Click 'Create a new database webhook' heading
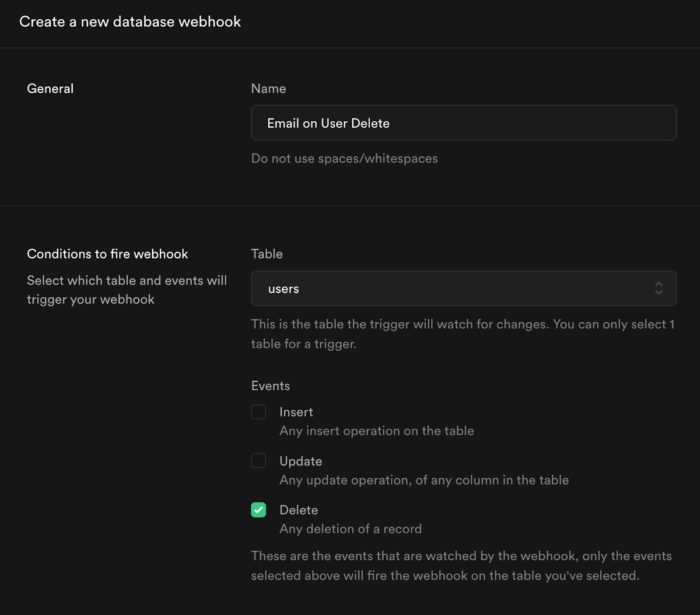This screenshot has width=700, height=615. pyautogui.click(x=130, y=21)
